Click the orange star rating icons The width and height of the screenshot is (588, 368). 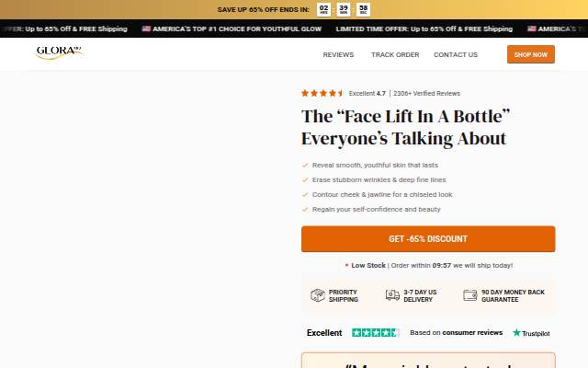322,93
